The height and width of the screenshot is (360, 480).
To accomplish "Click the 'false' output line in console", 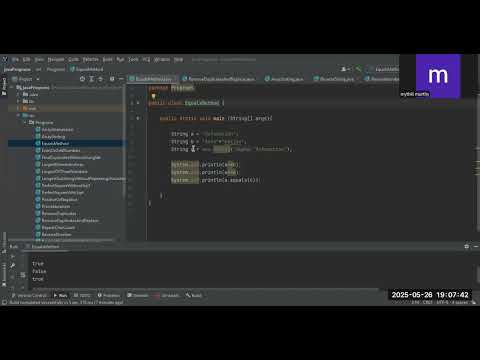I will 39,271.
